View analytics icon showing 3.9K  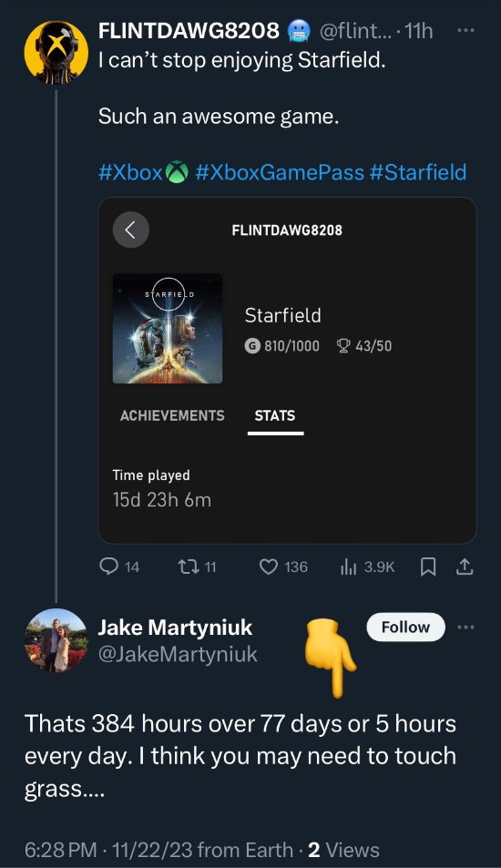(368, 567)
